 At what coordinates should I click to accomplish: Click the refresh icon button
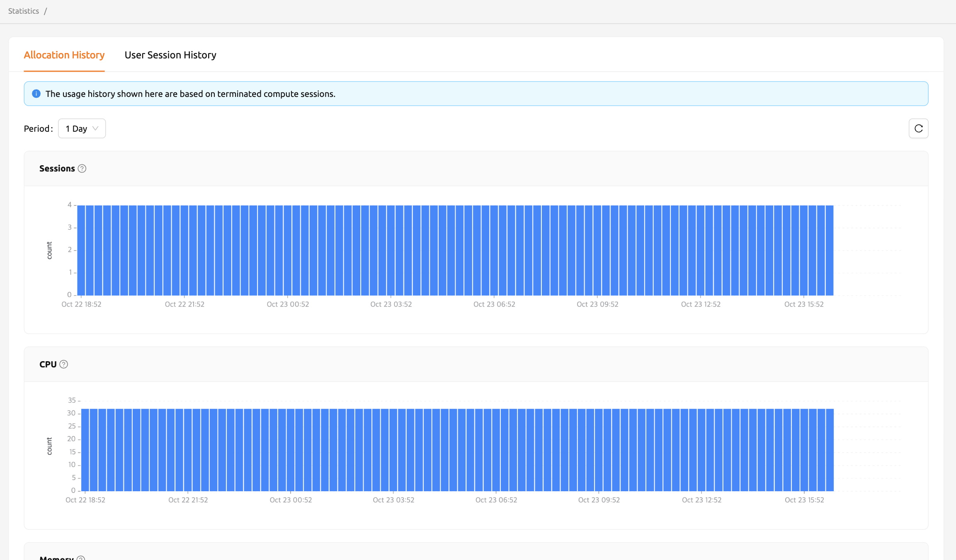pos(918,128)
